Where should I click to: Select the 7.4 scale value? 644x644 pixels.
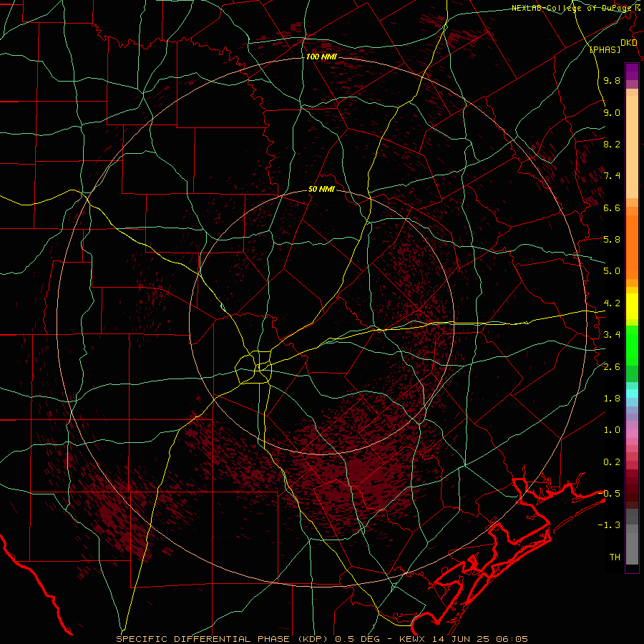[x=612, y=176]
